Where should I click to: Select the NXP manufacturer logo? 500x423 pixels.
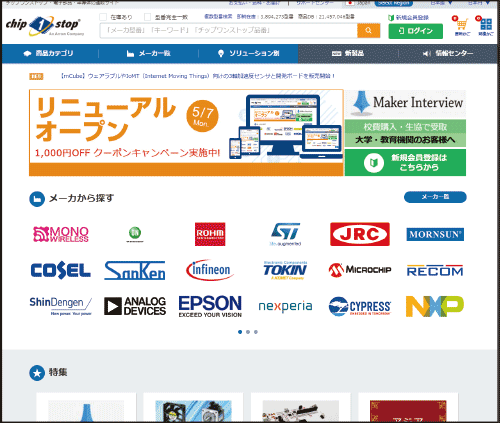pos(435,306)
